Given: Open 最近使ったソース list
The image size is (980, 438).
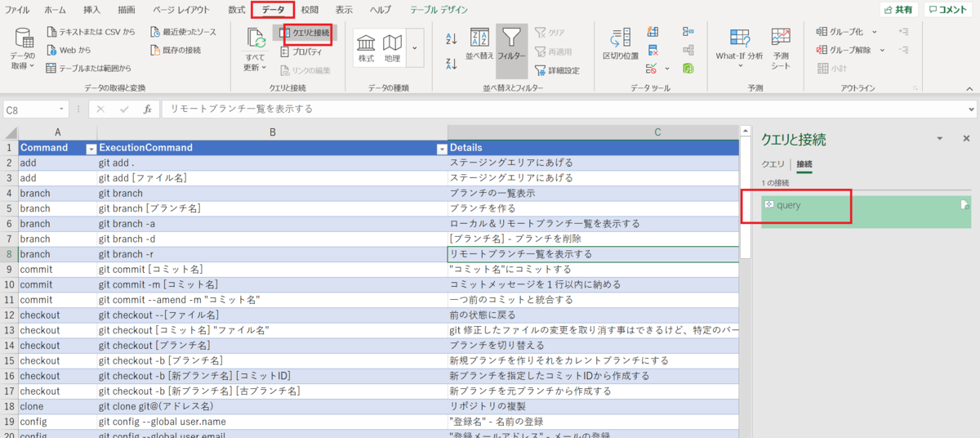Looking at the screenshot, I should 184,32.
